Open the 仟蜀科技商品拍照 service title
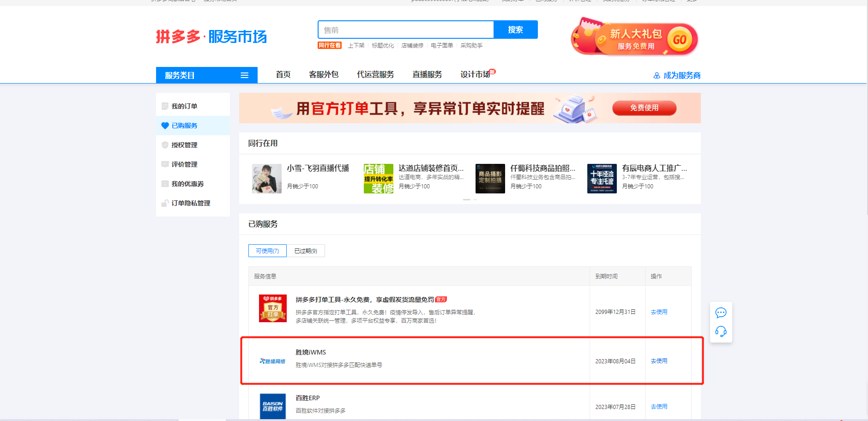This screenshot has height=421, width=868. pyautogui.click(x=543, y=168)
